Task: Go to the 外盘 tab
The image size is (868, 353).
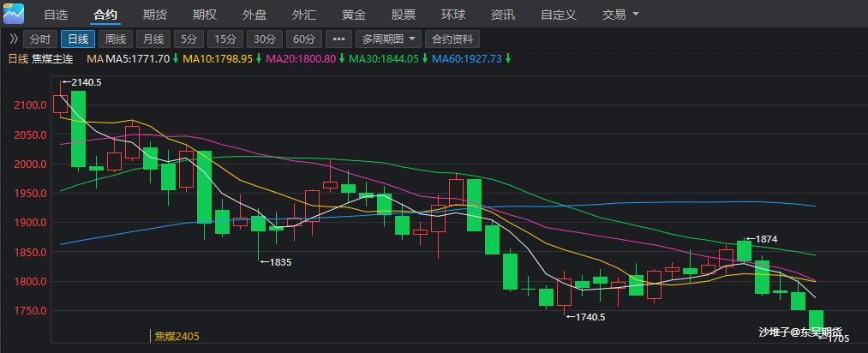Action: 254,15
